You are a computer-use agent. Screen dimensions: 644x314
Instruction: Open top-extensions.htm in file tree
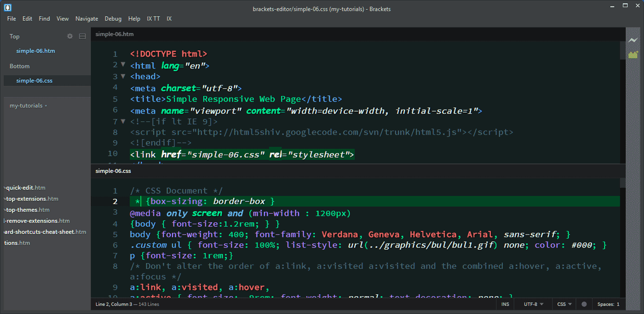[31, 199]
